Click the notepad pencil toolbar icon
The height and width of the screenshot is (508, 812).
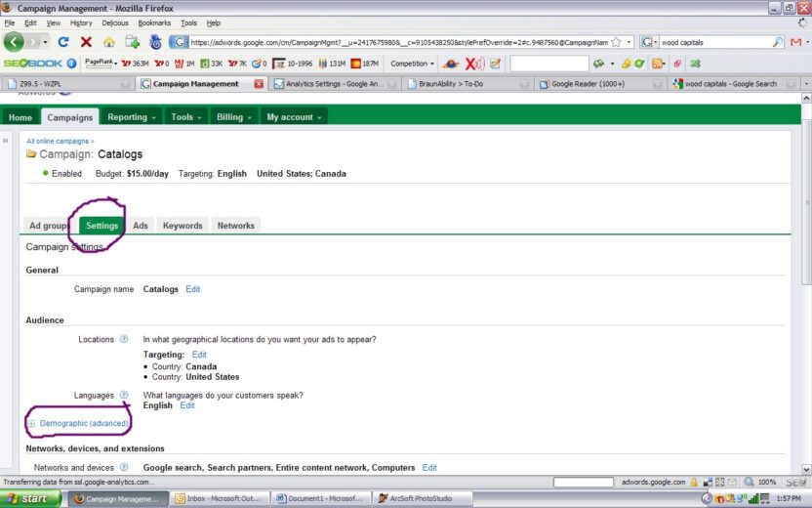[496, 63]
